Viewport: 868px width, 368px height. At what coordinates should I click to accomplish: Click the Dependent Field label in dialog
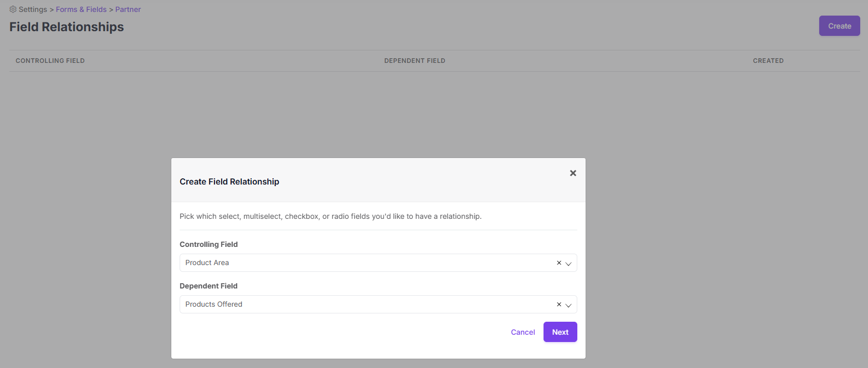(x=209, y=286)
